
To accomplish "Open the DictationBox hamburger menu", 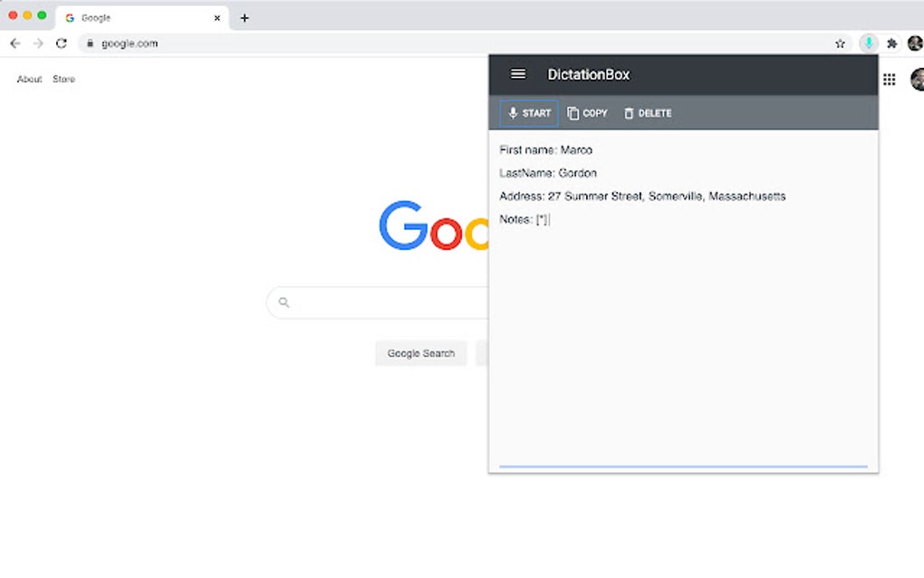I will pyautogui.click(x=518, y=74).
